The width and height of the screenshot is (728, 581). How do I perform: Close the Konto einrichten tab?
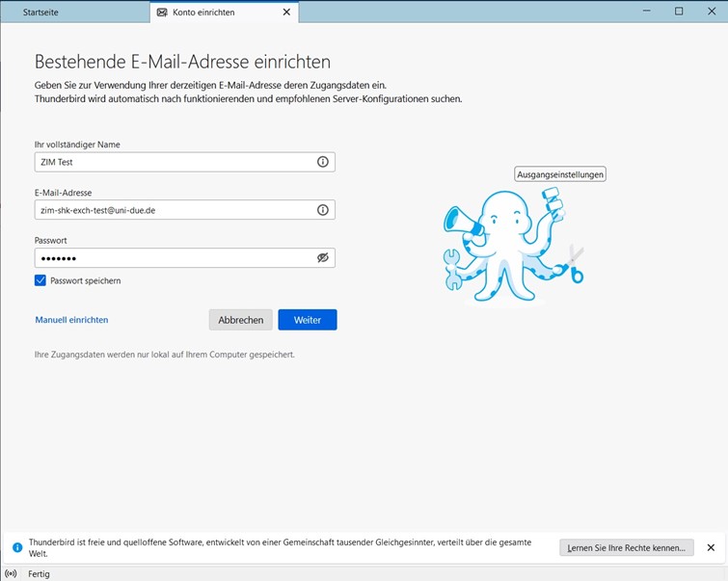286,13
